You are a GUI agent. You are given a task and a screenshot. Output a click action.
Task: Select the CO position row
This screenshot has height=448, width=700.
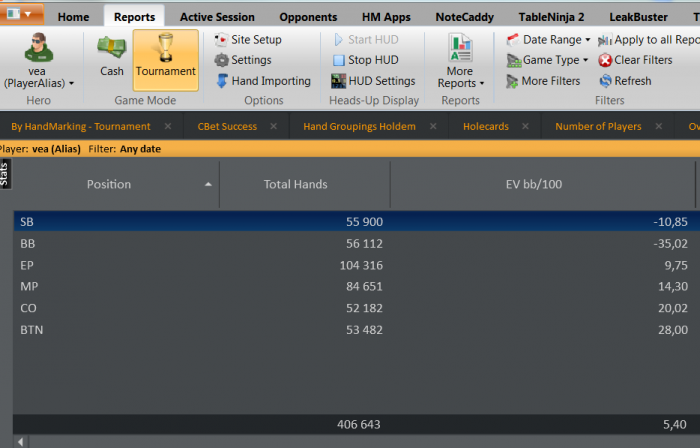click(356, 308)
